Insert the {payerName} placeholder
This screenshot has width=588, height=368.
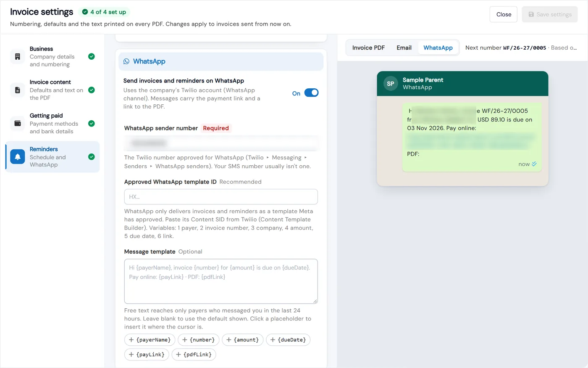click(x=150, y=340)
